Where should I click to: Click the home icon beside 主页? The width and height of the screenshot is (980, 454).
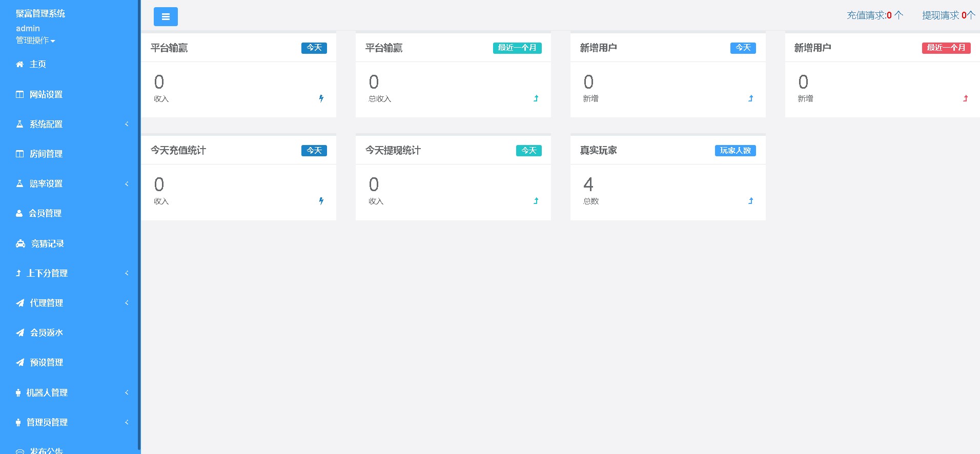pyautogui.click(x=19, y=65)
